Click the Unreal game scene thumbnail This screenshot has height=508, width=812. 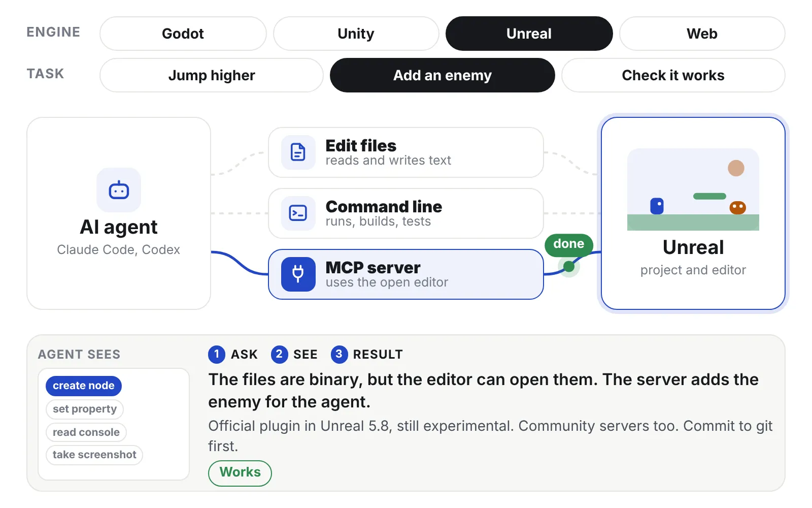pos(693,189)
